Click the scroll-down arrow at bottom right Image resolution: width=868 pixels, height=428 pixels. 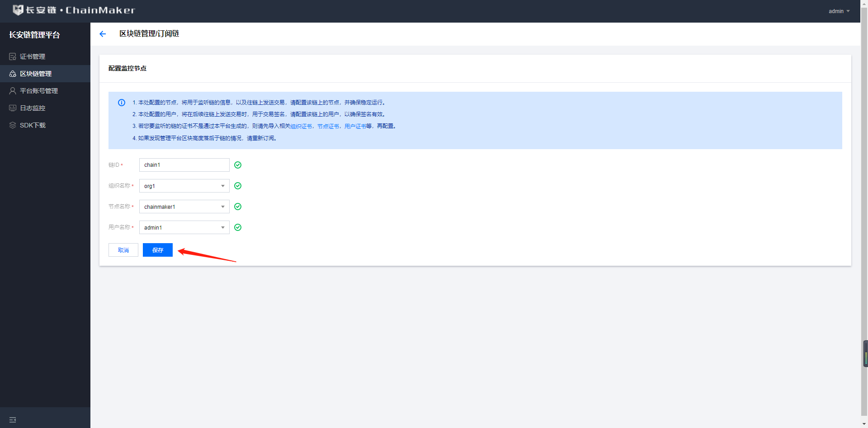point(864,424)
